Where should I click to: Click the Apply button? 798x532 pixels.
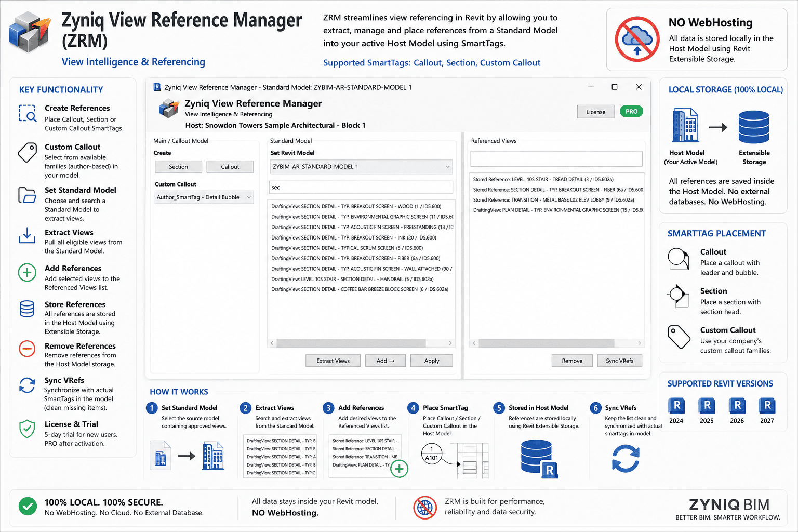pyautogui.click(x=432, y=361)
